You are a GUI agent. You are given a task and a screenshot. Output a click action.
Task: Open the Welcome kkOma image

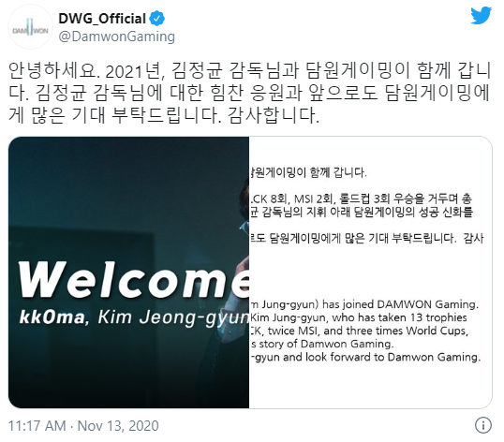coord(128,273)
